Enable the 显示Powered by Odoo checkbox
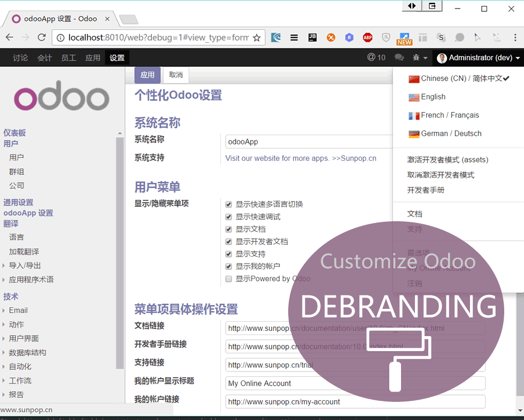Screen dimensions: 524x420 229,279
